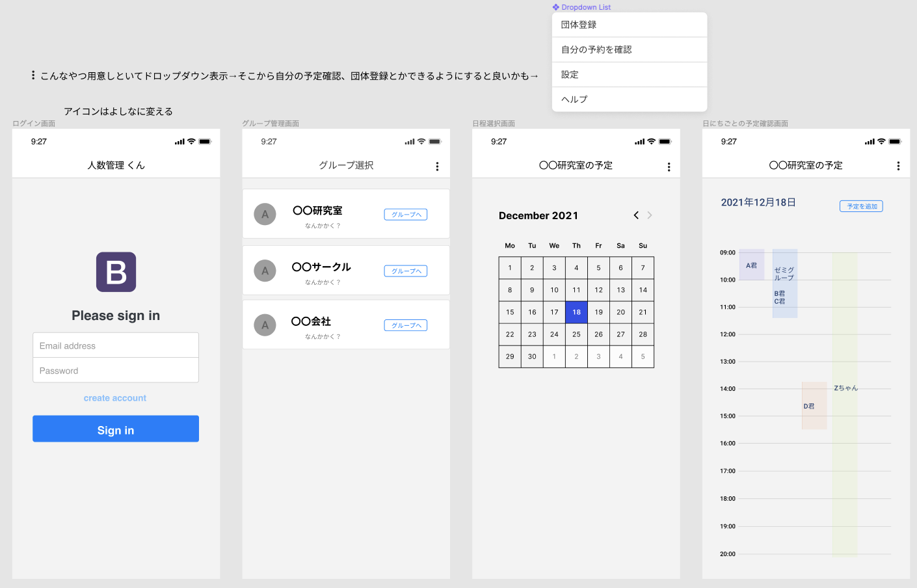Click the create account link
The height and width of the screenshot is (588, 917).
tap(115, 398)
